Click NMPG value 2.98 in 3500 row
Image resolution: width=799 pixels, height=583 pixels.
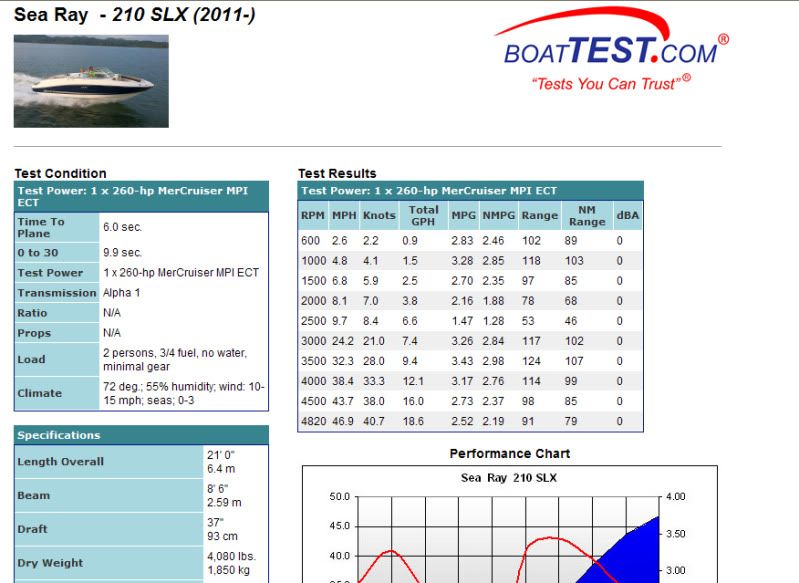click(x=493, y=361)
